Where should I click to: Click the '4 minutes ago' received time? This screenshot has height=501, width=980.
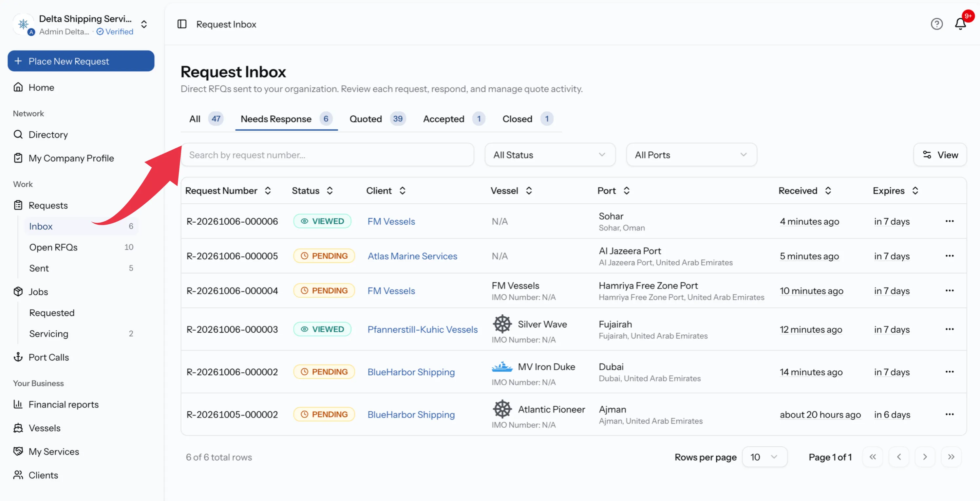(x=809, y=221)
